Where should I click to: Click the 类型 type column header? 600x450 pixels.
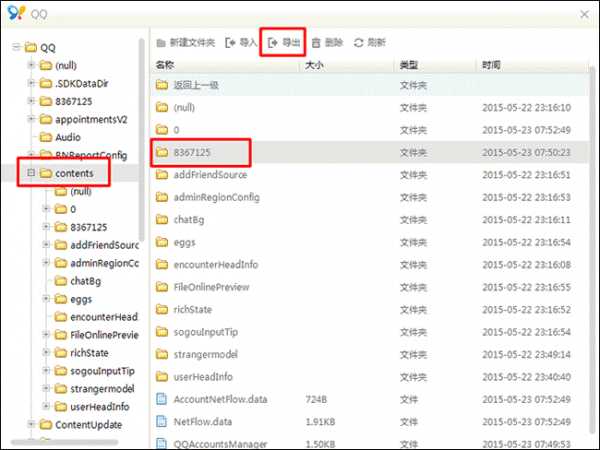point(409,65)
